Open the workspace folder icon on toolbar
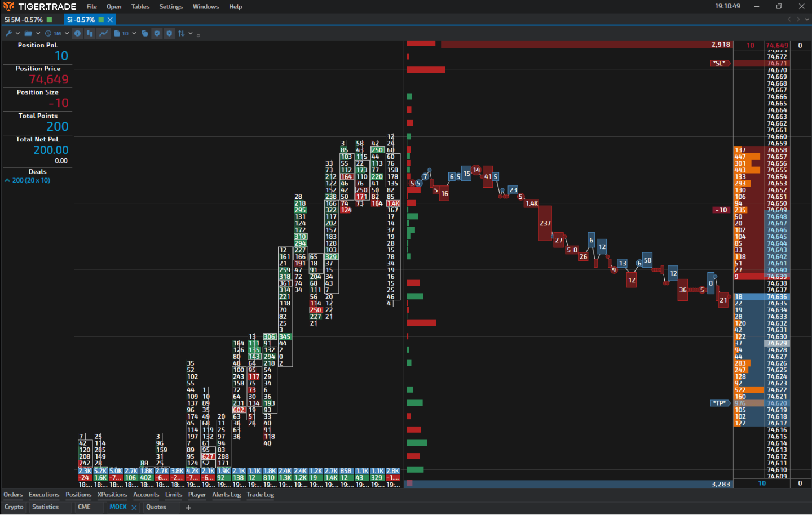812x515 pixels. [29, 33]
